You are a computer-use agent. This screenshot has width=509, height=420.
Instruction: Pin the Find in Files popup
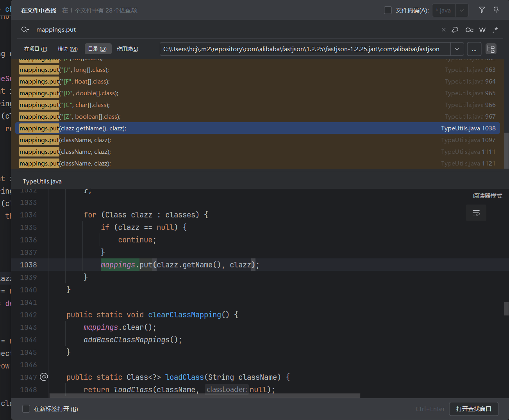coord(496,10)
